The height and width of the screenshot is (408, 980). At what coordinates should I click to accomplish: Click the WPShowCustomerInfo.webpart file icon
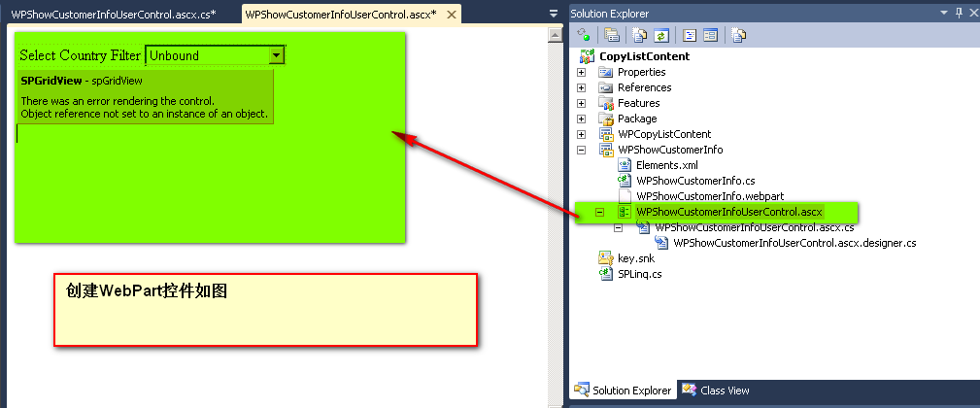(x=625, y=196)
